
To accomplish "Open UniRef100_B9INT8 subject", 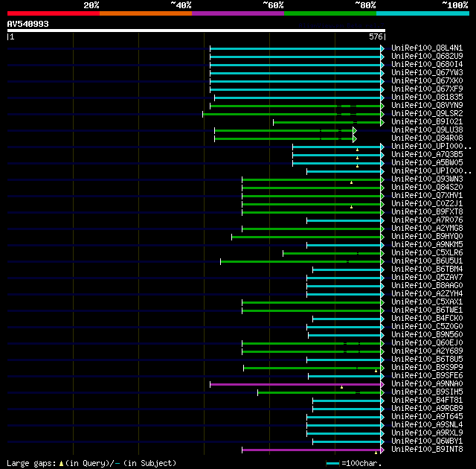I will coord(427,450).
